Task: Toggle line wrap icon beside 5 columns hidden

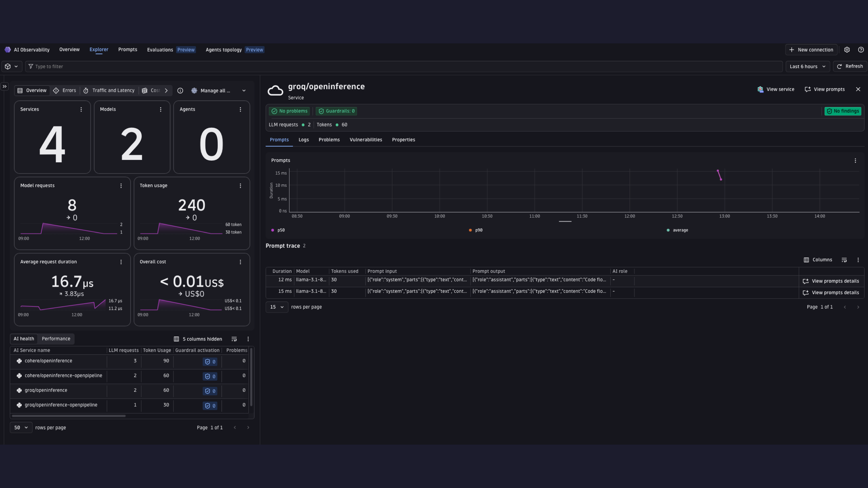Action: point(234,339)
